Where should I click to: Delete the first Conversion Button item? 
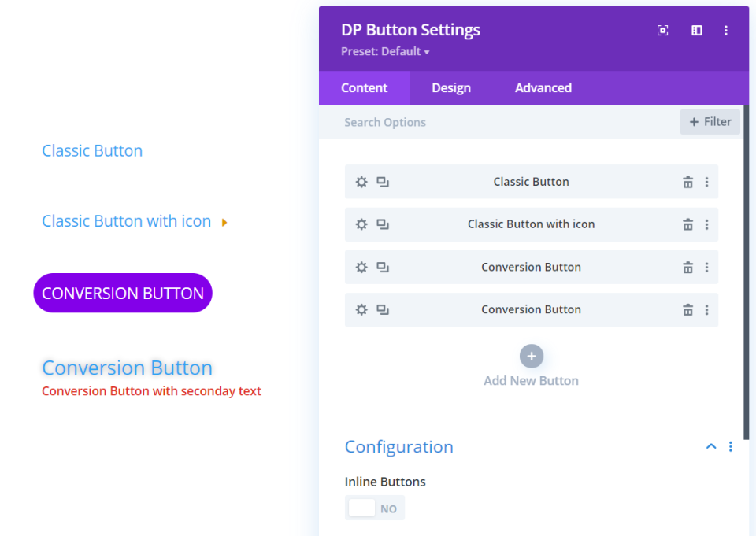pyautogui.click(x=687, y=268)
